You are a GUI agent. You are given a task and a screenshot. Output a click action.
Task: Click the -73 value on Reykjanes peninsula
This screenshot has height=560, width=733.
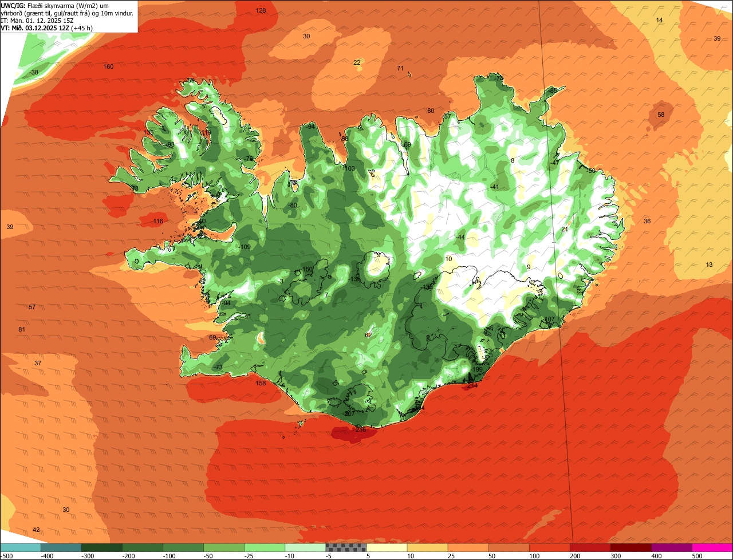tap(218, 367)
